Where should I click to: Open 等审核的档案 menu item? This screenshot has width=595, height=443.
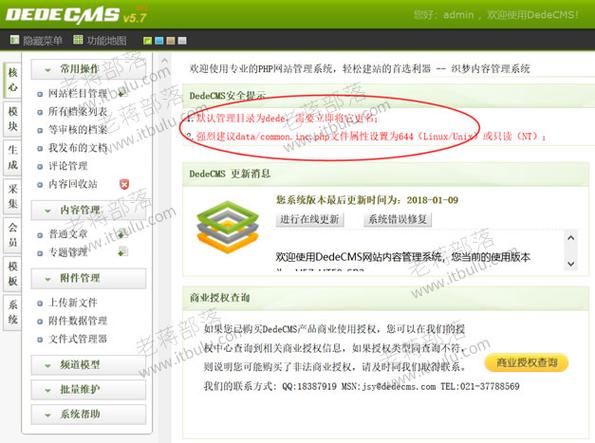point(77,130)
